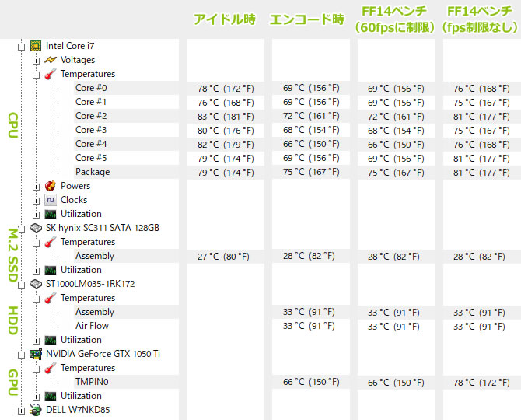Click the CPU Temperatures thermometer icon

click(51, 74)
